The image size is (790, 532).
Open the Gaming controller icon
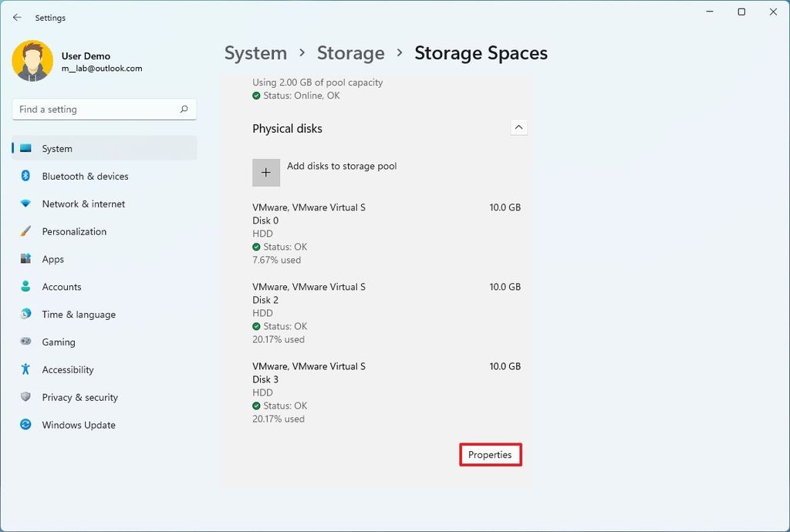[x=24, y=342]
